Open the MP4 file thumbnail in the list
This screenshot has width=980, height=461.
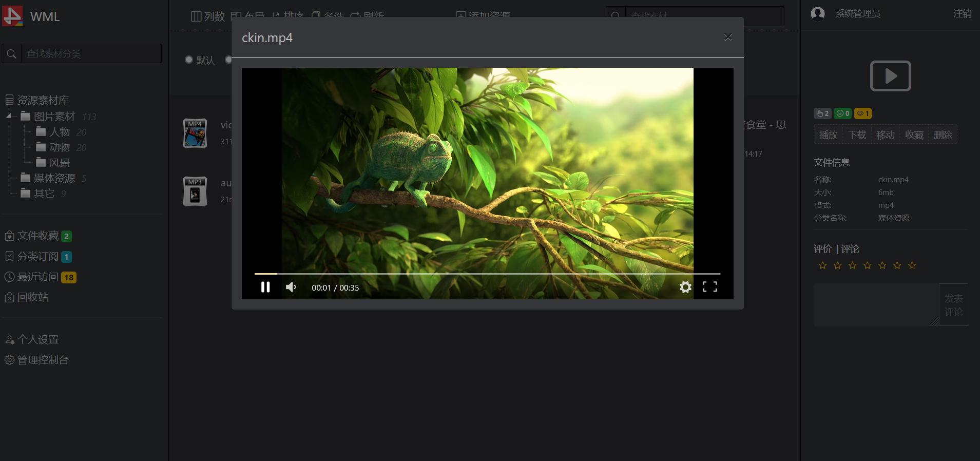(x=195, y=133)
